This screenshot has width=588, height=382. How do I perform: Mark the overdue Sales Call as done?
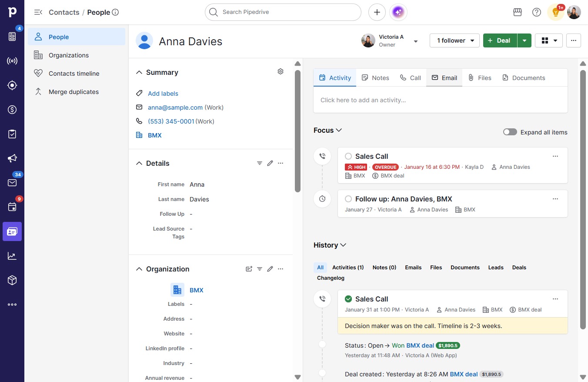click(348, 156)
